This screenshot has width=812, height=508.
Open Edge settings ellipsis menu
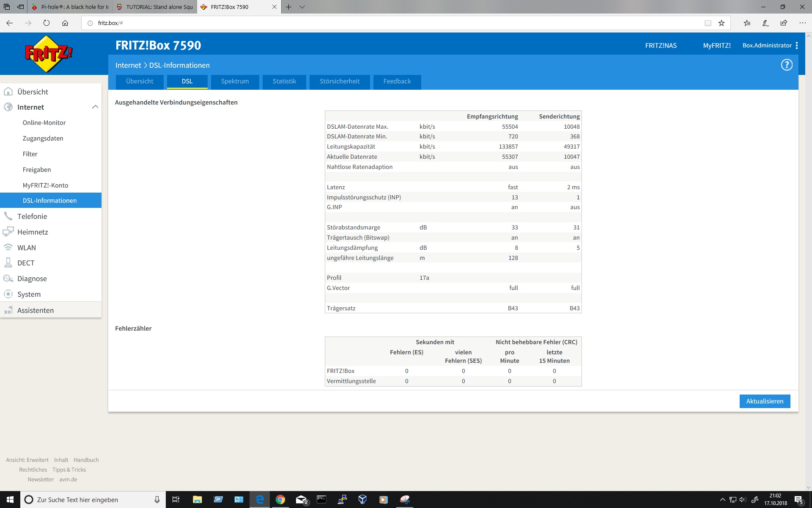802,23
